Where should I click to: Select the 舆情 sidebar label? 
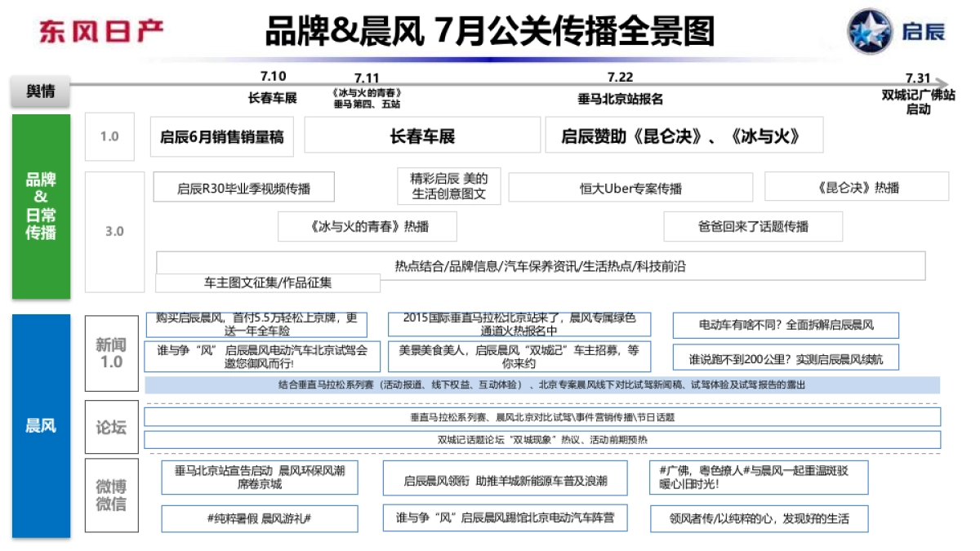[x=40, y=92]
